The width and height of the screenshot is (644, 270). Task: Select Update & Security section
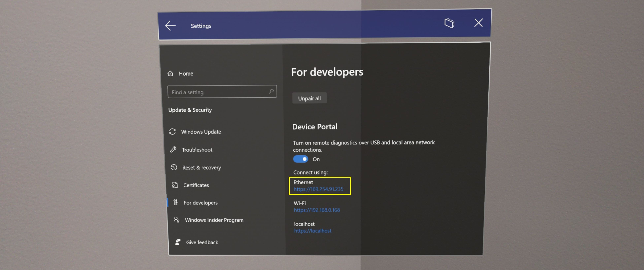click(191, 110)
